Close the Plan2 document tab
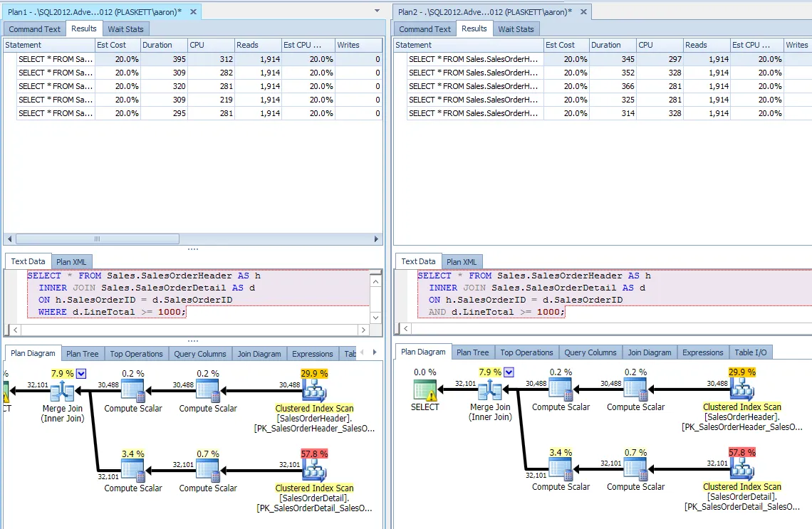This screenshot has height=529, width=812. tap(583, 11)
